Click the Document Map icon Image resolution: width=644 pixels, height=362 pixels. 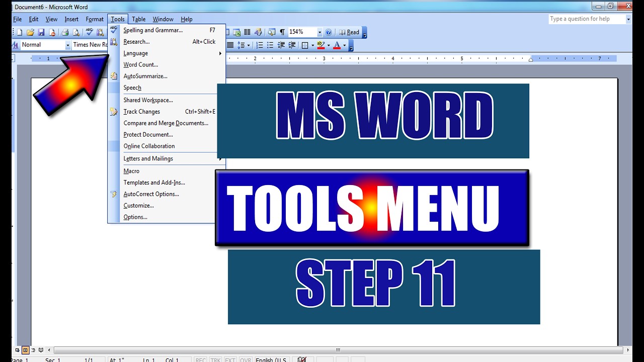[x=272, y=32]
